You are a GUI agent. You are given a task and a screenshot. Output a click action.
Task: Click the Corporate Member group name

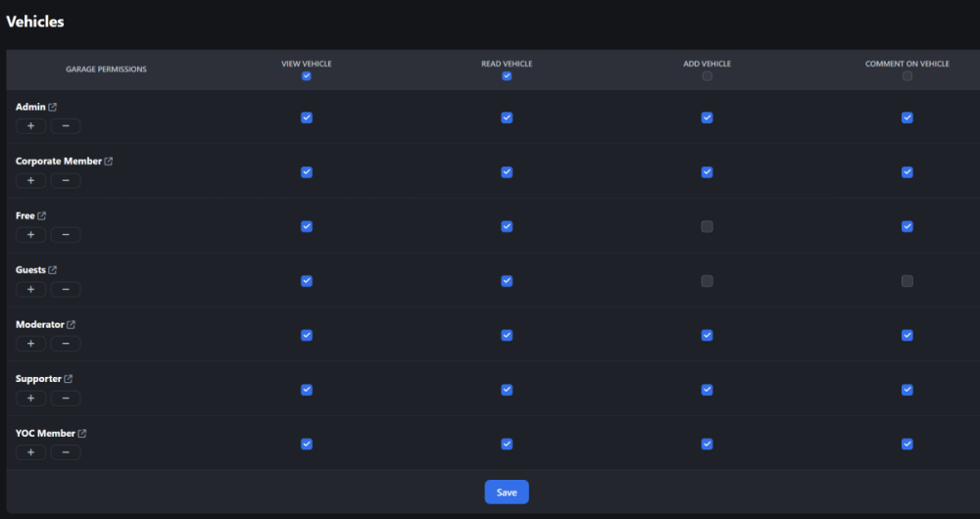pyautogui.click(x=59, y=162)
